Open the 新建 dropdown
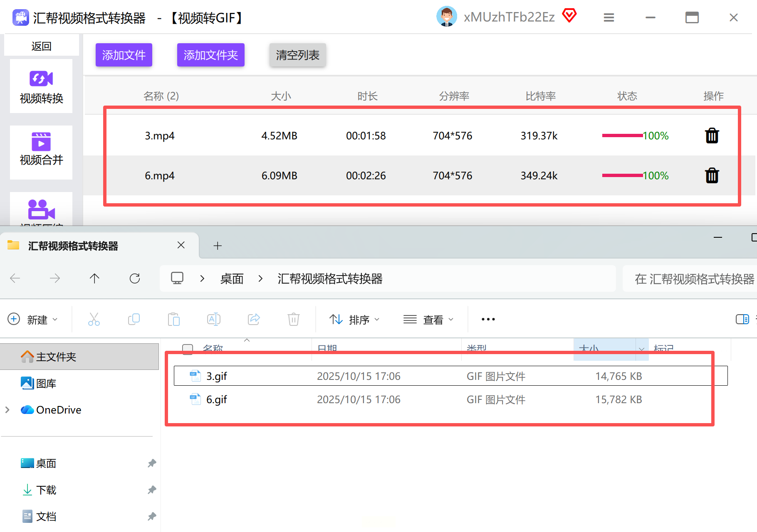Screen dimensions: 757x532 pos(33,319)
